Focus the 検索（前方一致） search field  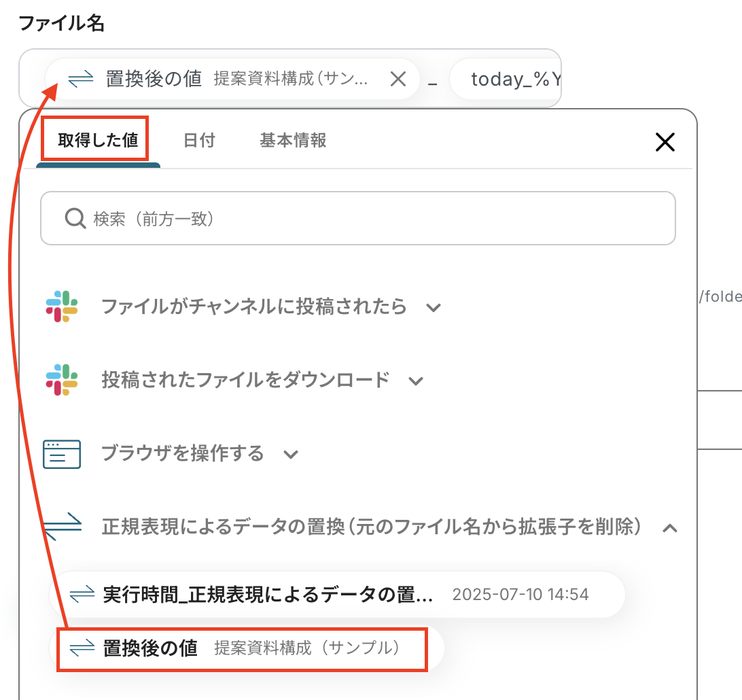coord(357,218)
